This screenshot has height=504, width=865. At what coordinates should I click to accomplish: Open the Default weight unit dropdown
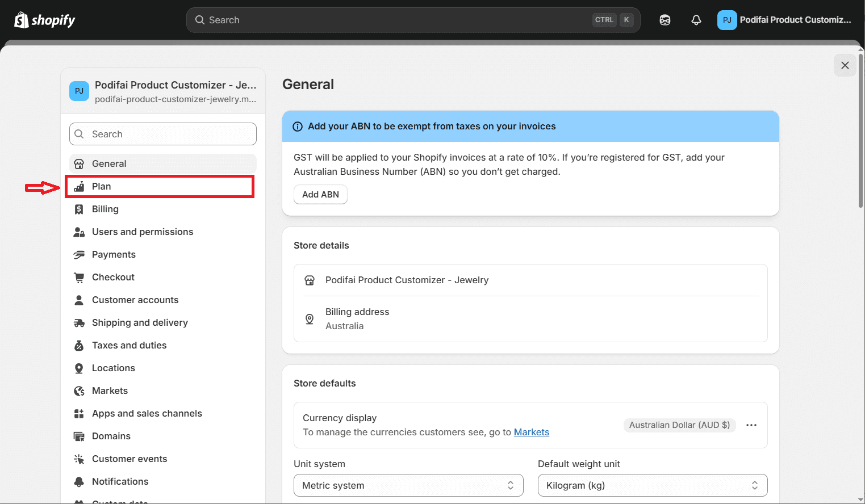click(652, 485)
